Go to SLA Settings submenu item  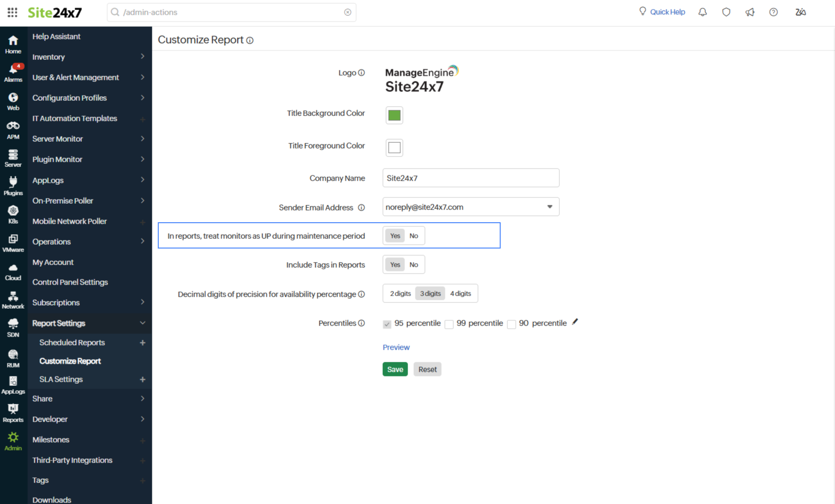pos(61,379)
